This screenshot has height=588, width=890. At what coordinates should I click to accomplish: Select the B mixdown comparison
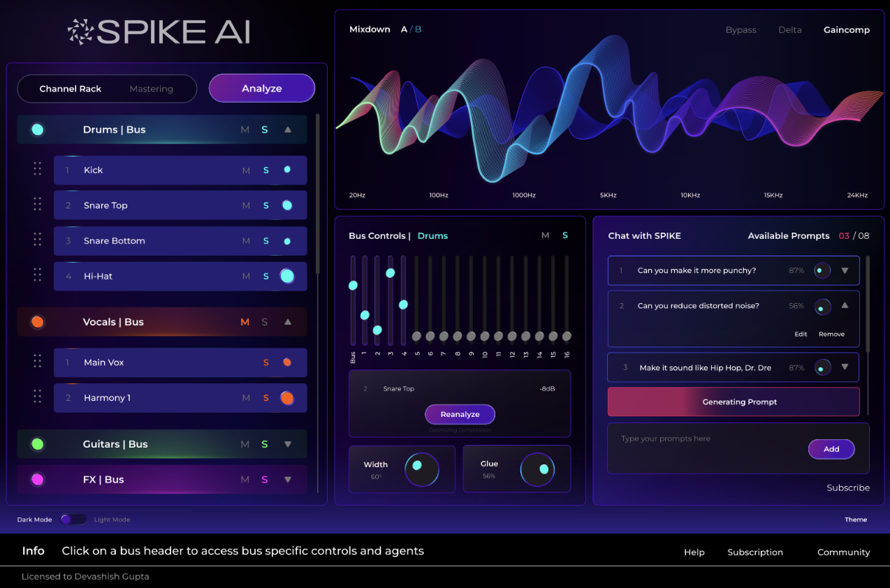[418, 29]
